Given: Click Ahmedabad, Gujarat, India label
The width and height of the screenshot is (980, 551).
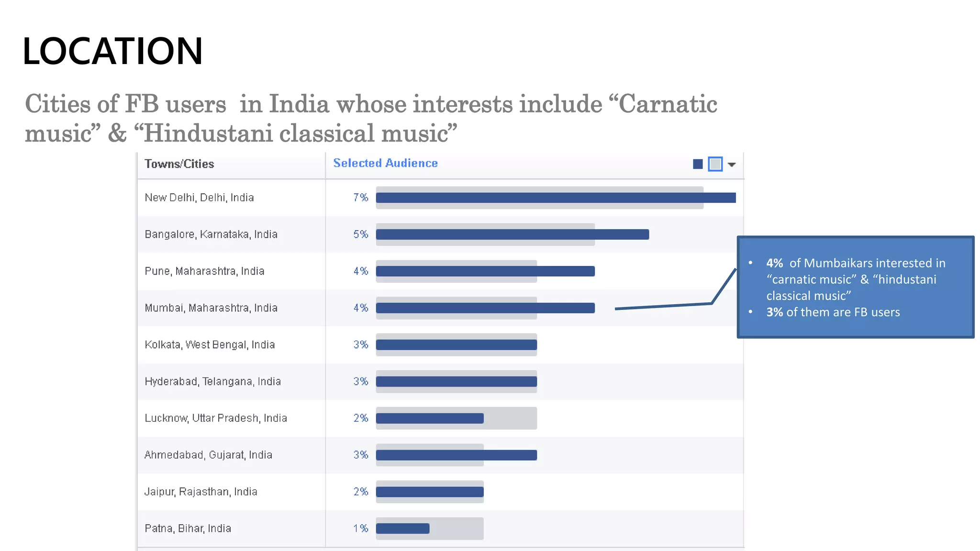Looking at the screenshot, I should coord(208,455).
